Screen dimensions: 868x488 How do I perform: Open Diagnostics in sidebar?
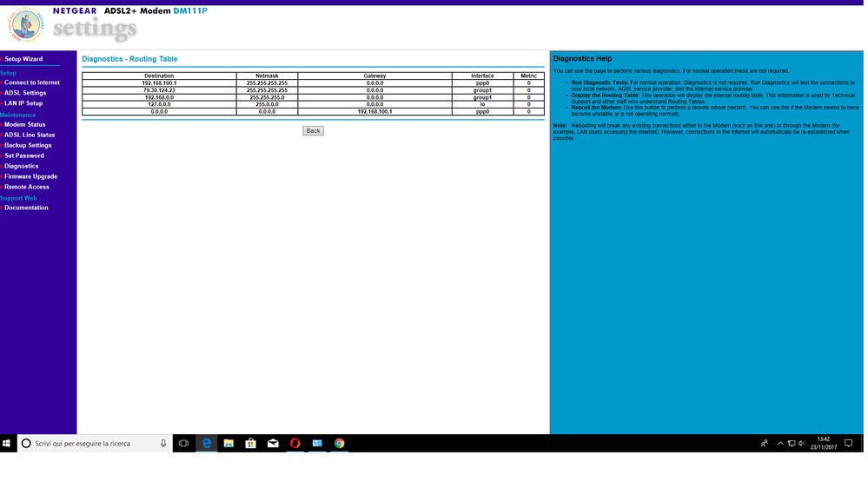[21, 166]
